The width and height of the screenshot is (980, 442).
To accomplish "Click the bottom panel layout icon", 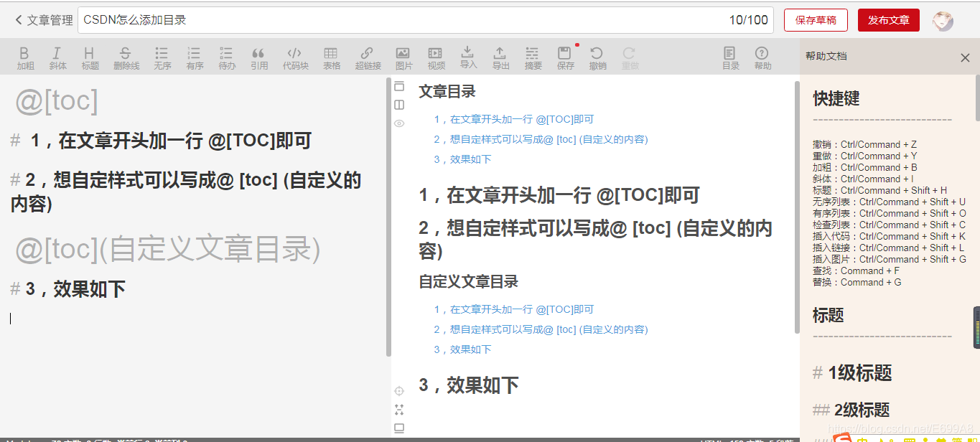I will [399, 428].
